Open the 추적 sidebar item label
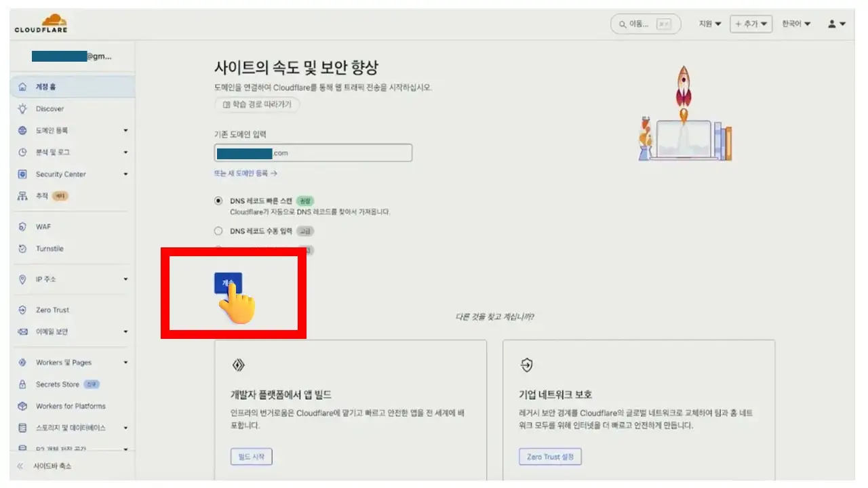 (42, 196)
